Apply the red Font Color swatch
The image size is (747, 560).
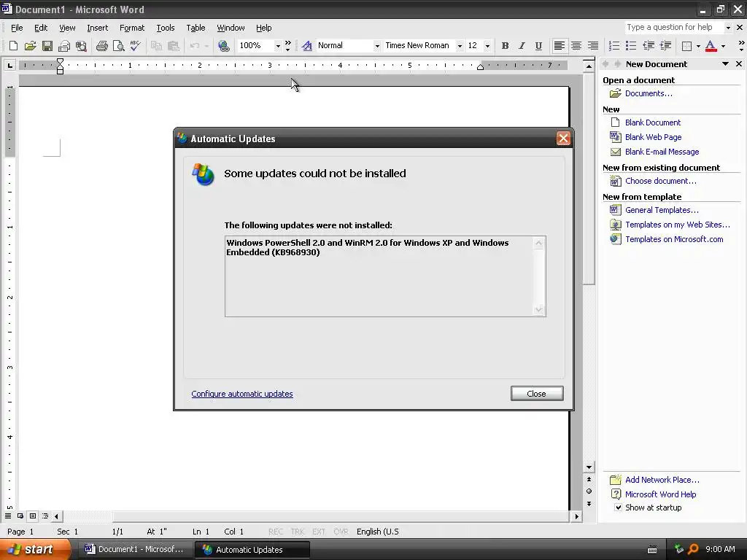click(711, 46)
